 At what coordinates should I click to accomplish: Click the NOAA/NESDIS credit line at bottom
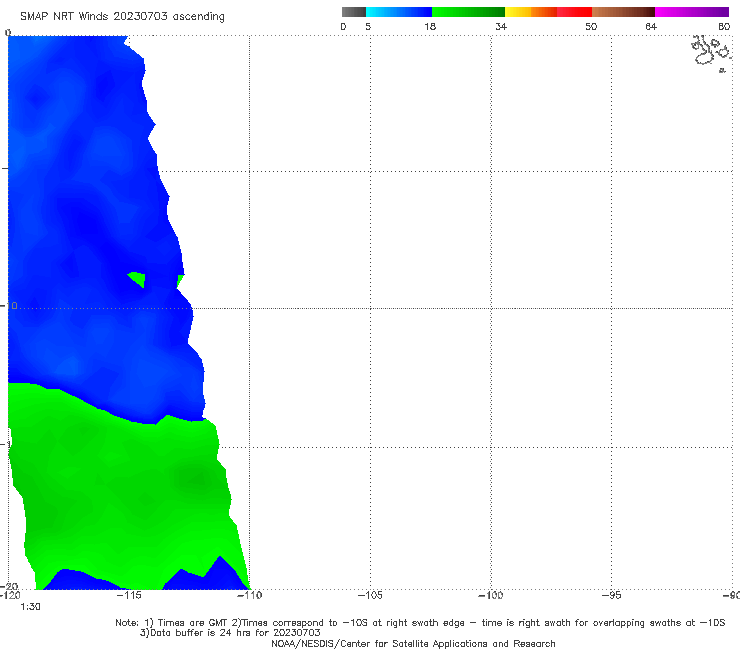point(413,644)
